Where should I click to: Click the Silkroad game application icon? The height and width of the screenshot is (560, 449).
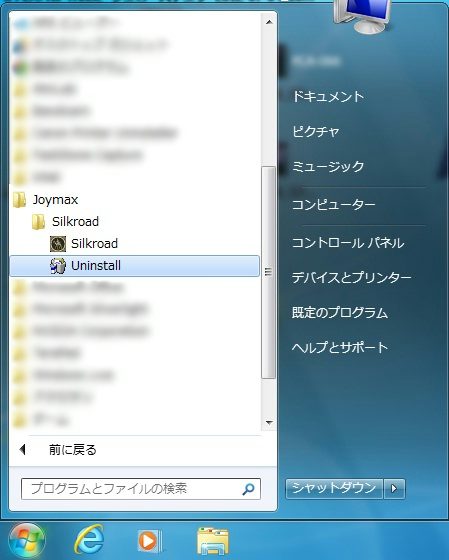[x=58, y=244]
